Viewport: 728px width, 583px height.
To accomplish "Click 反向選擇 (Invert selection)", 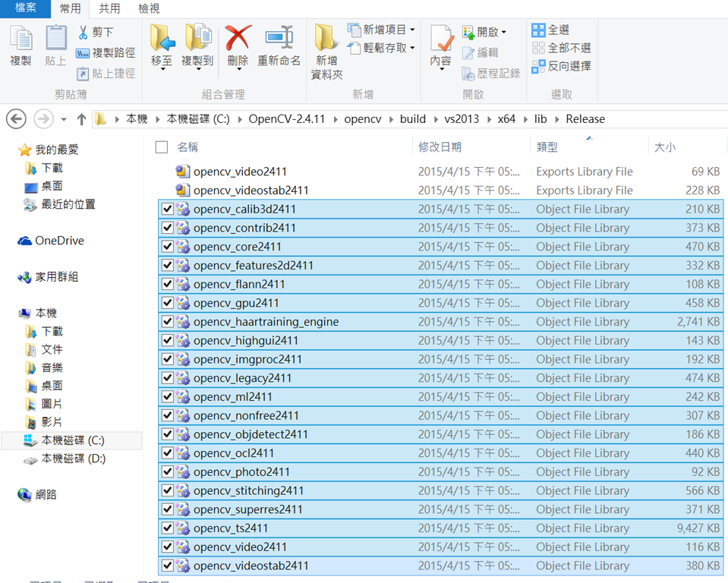I will (561, 66).
